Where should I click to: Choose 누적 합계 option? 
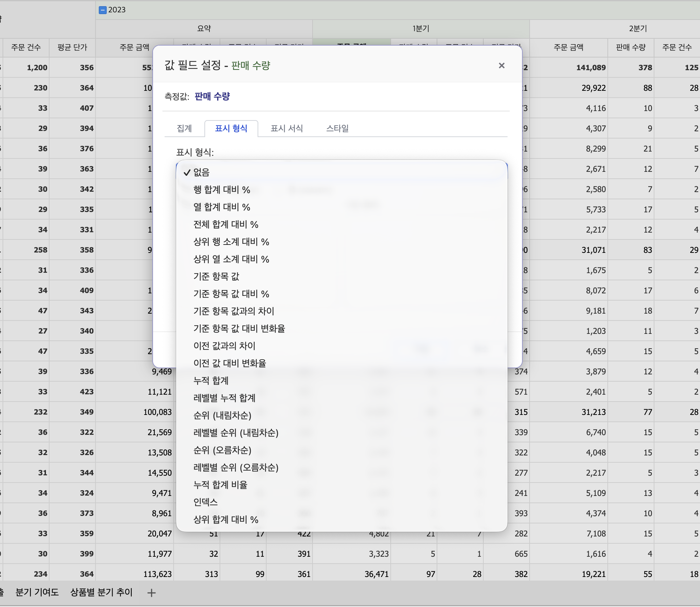[x=341, y=381]
